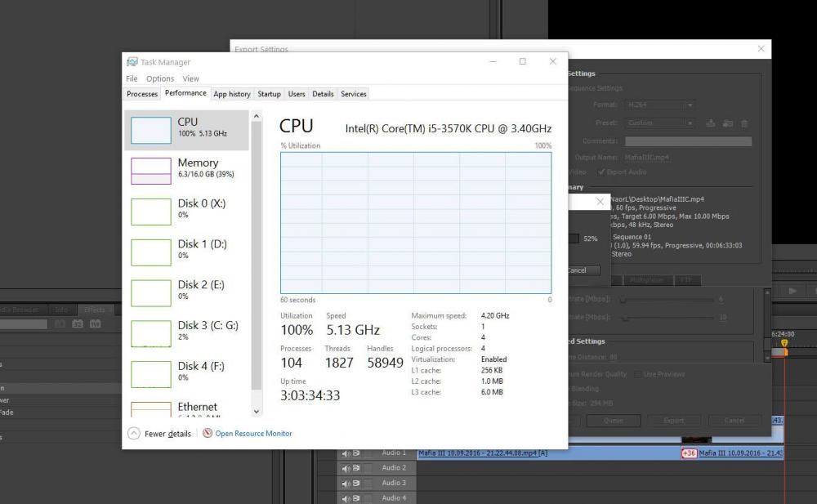Switch to the Info panel tab
The width and height of the screenshot is (817, 504).
[61, 310]
